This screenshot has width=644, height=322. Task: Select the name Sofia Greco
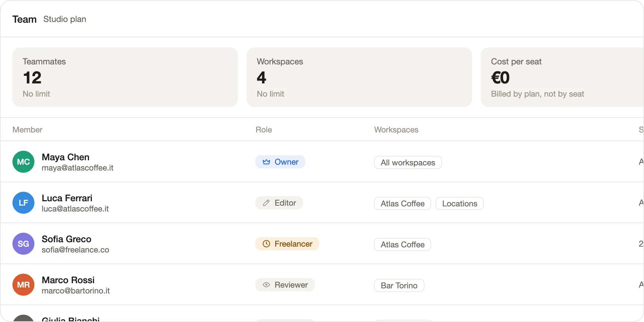67,239
